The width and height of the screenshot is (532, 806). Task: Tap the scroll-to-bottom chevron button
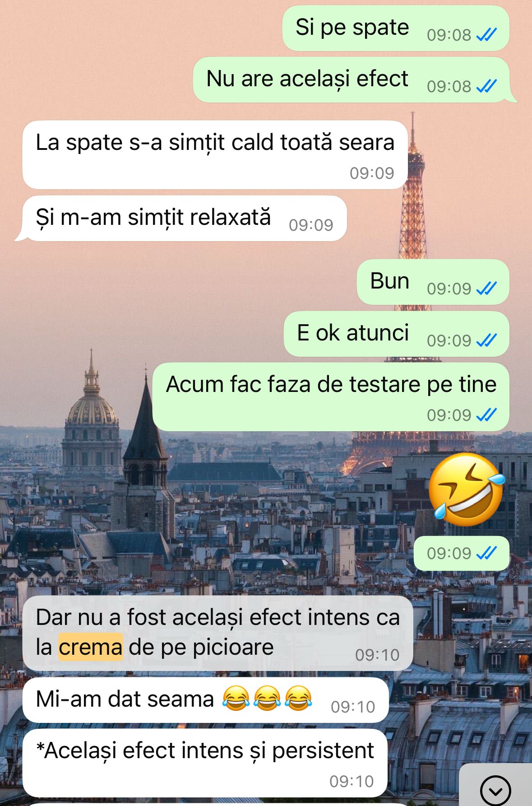495,790
